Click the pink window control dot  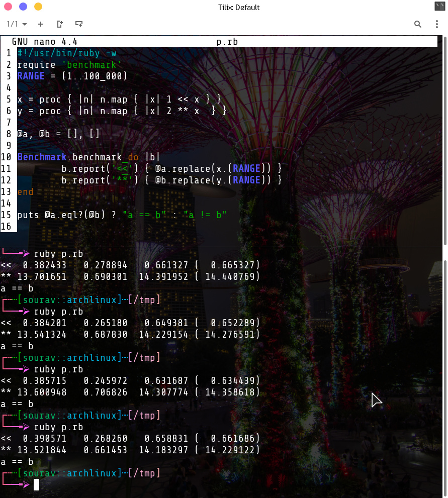coord(8,7)
